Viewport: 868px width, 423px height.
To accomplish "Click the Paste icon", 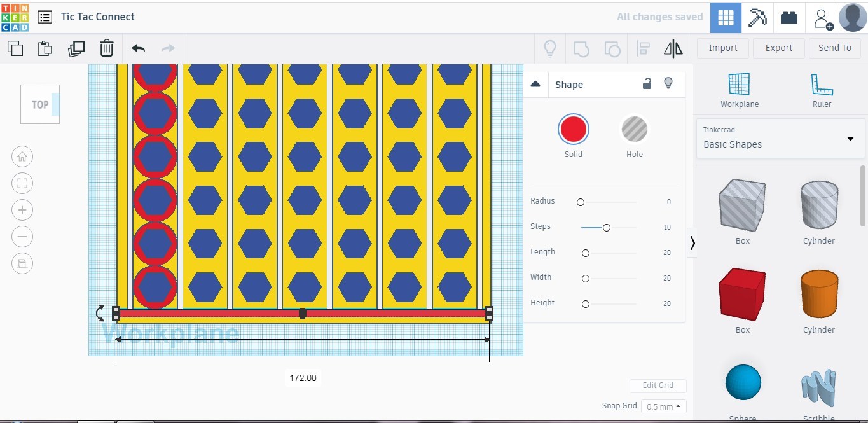I will [45, 48].
